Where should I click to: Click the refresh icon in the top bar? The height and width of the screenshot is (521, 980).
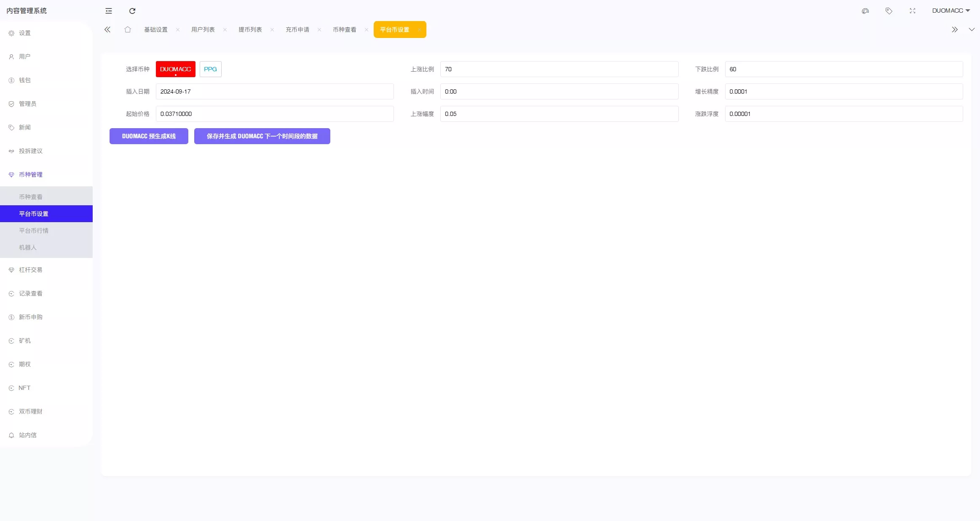point(132,11)
